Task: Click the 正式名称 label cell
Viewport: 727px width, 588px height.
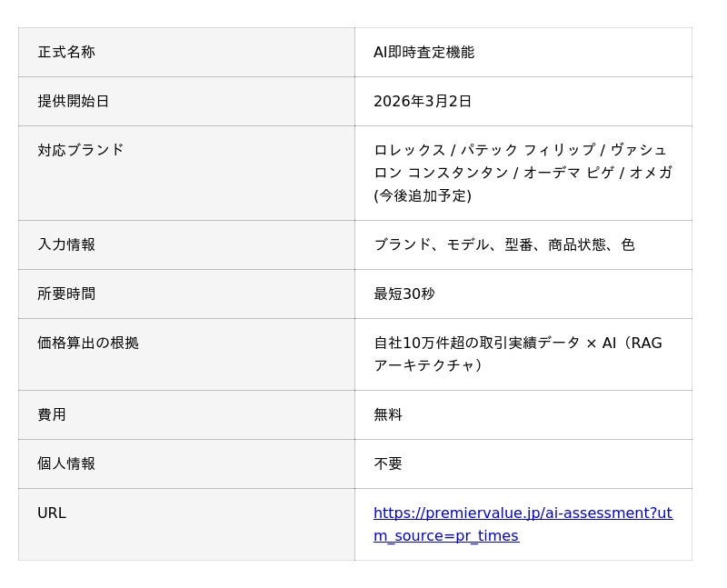Action: 66,53
